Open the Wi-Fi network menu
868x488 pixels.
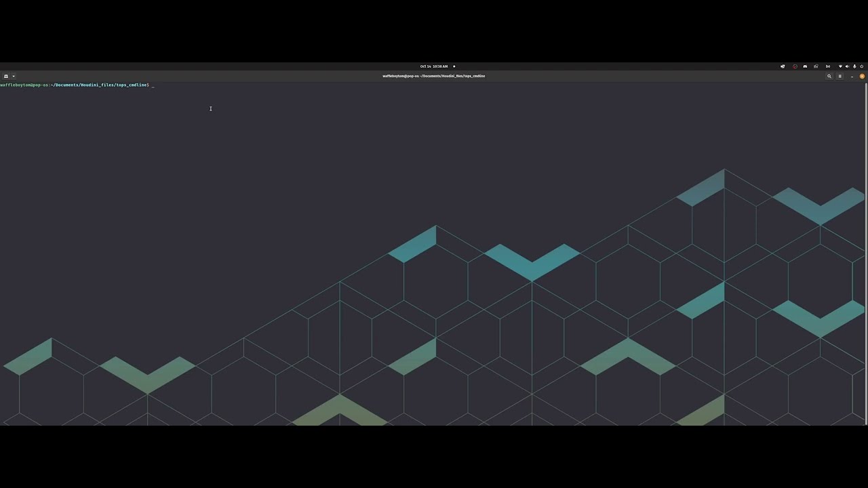click(x=840, y=66)
